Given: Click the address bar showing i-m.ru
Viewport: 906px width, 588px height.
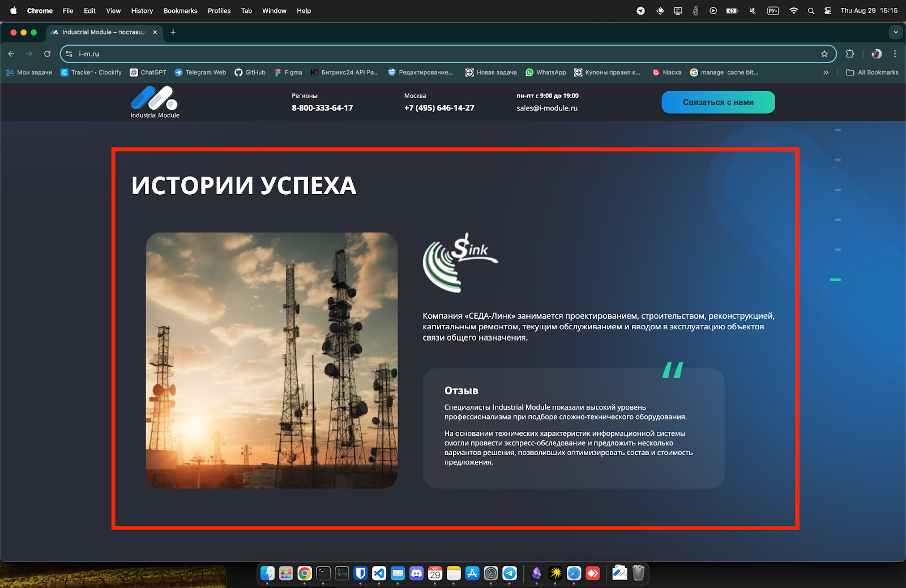Looking at the screenshot, I should pos(448,54).
